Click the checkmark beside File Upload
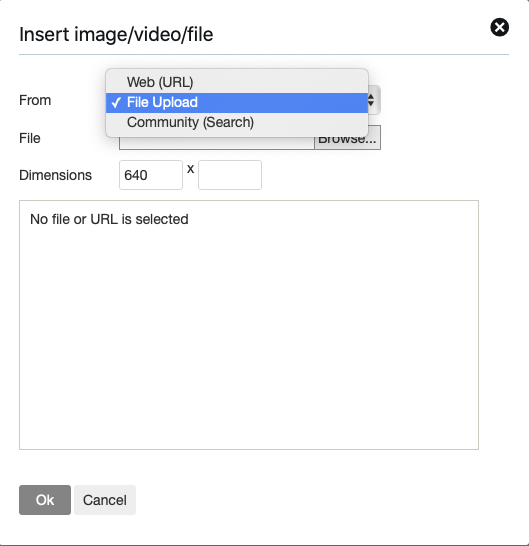529x546 pixels. point(116,103)
